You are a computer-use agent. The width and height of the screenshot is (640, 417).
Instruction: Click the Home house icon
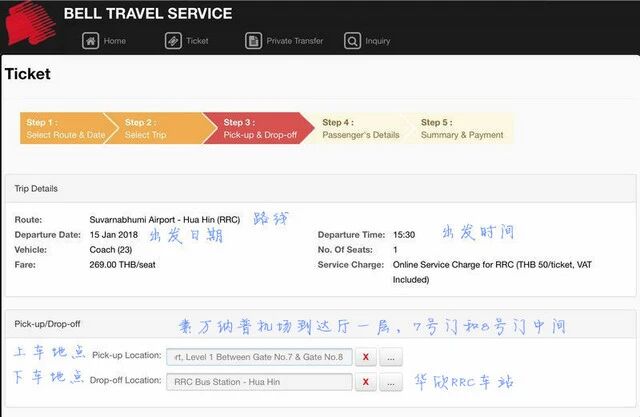click(x=90, y=41)
